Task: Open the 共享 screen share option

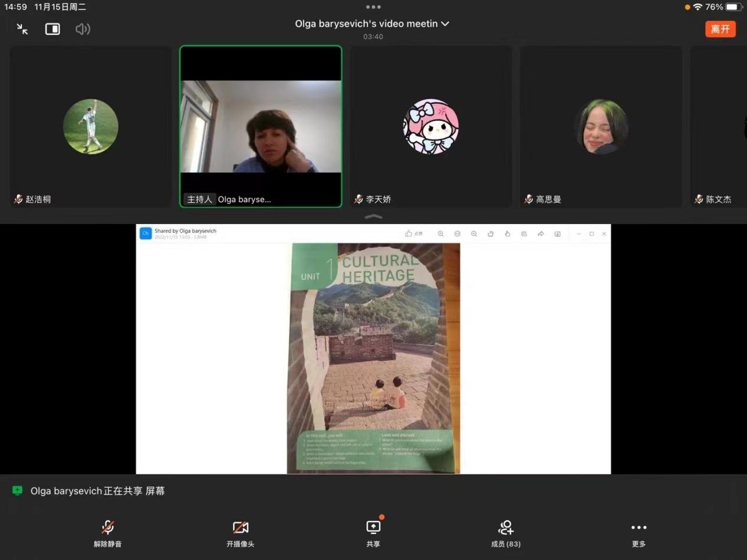Action: pyautogui.click(x=373, y=532)
